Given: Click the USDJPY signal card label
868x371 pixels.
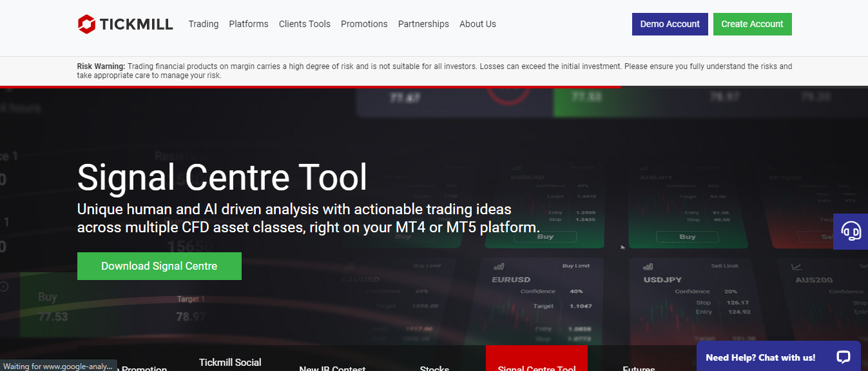Looking at the screenshot, I should pos(663,280).
